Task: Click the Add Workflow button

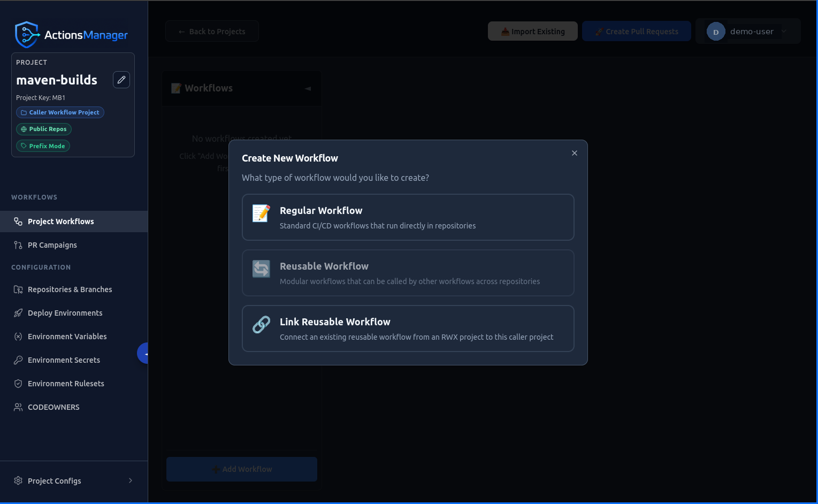Action: pyautogui.click(x=242, y=469)
